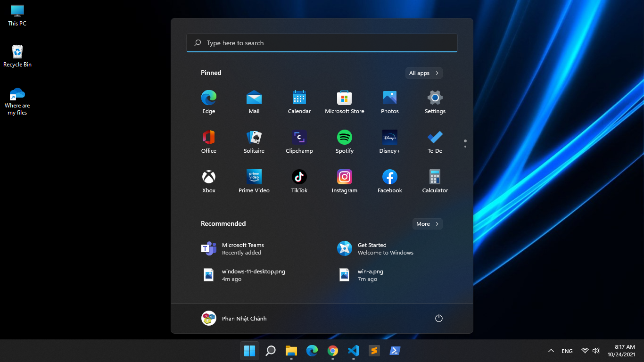Select the Where are my files shortcut
This screenshot has height=362, width=644.
click(x=17, y=101)
